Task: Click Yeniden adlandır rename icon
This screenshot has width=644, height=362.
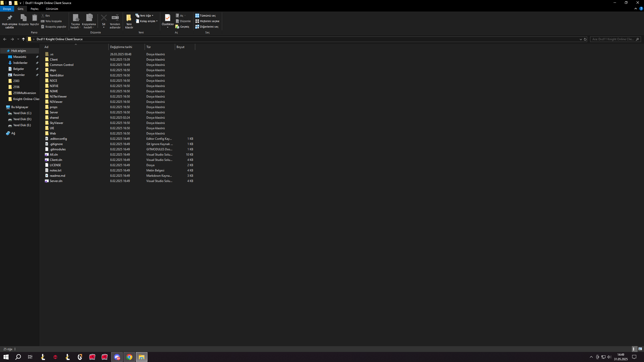Action: [115, 21]
